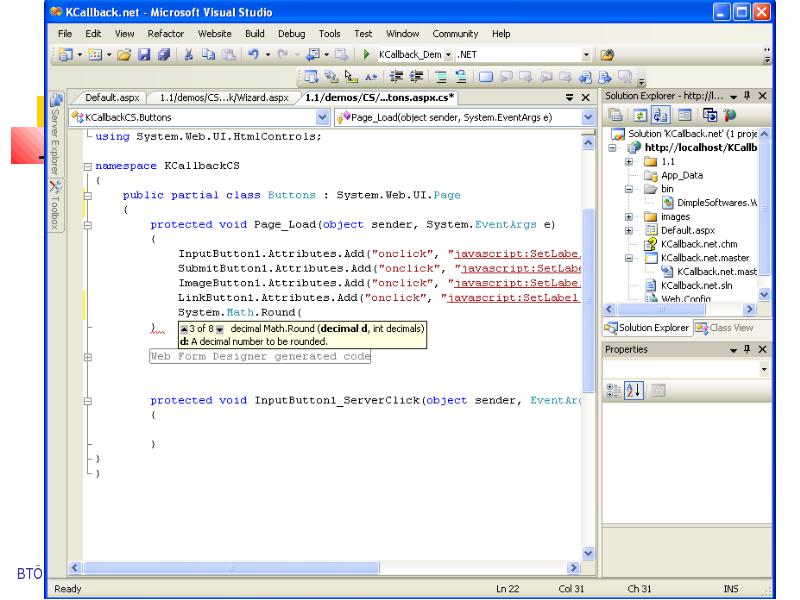Select App_Data folder in Solution Explorer
Viewport: 800px width, 600px height.
(x=682, y=176)
